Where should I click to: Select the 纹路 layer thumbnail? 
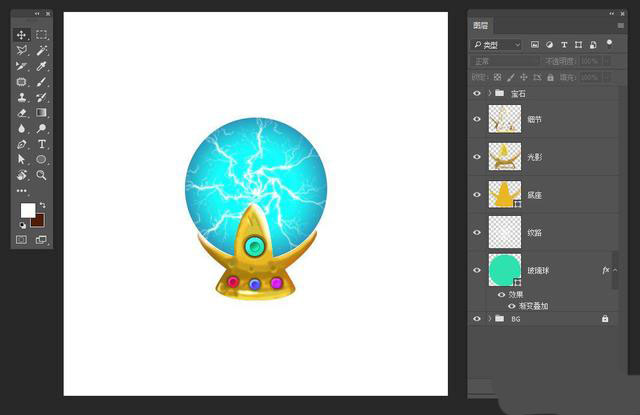coord(504,232)
